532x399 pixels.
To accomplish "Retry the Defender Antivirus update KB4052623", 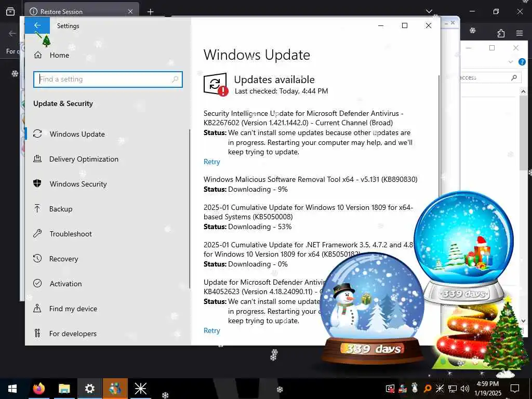I will [x=212, y=331].
